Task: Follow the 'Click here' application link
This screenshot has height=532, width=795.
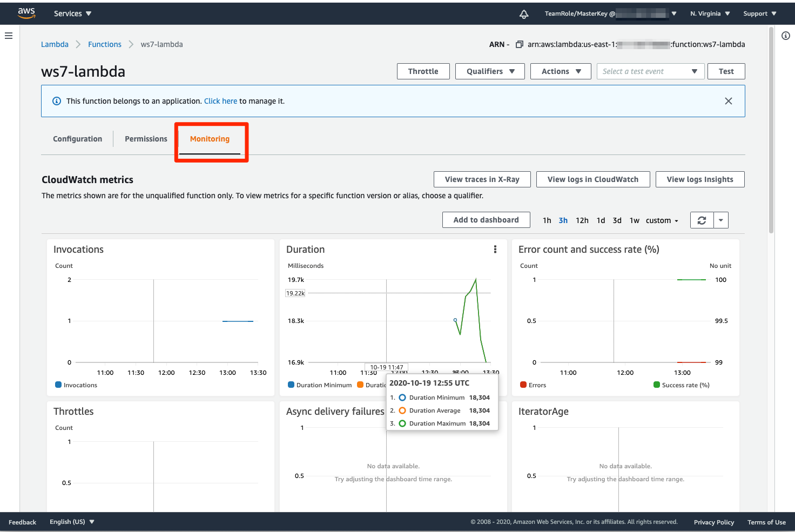Action: pyautogui.click(x=220, y=101)
